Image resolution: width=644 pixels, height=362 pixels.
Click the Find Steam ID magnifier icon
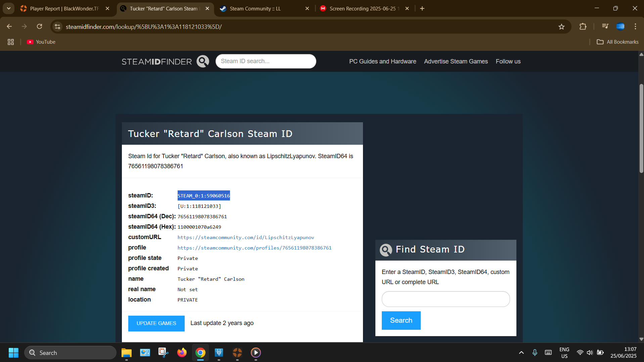click(385, 250)
